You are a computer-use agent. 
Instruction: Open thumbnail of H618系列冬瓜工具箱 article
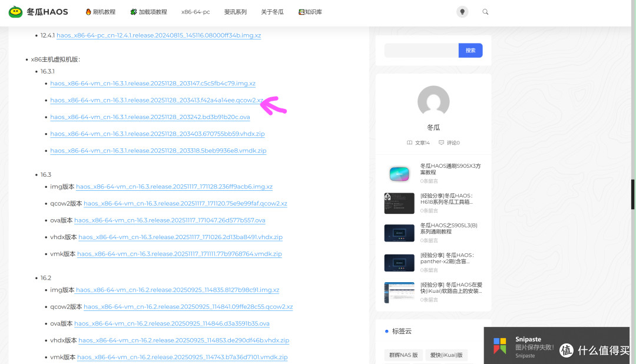coord(399,203)
